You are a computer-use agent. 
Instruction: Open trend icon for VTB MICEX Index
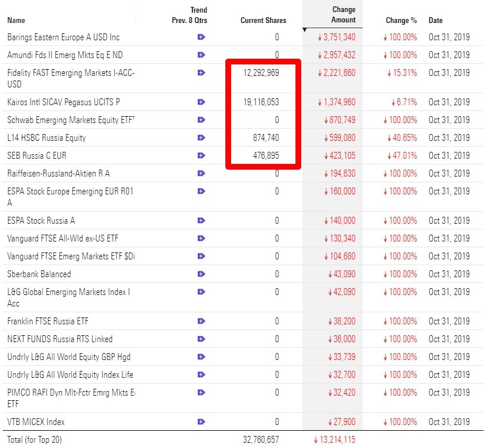(x=201, y=422)
